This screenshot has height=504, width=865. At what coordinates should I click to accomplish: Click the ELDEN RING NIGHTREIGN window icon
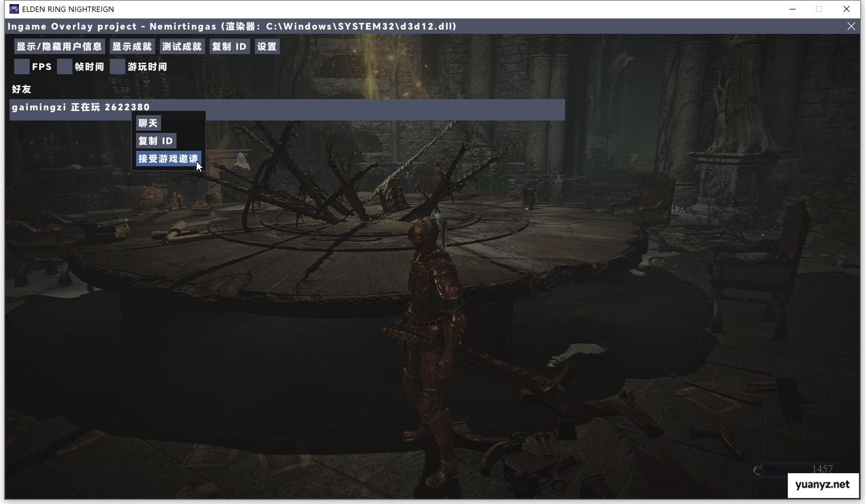pyautogui.click(x=14, y=9)
